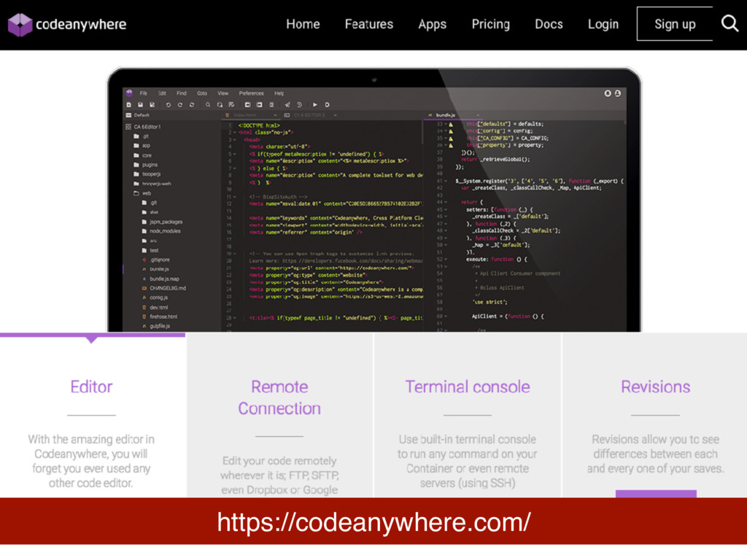Click the Redo toolbar icon
Screen dimensions: 747x560
[x=180, y=105]
